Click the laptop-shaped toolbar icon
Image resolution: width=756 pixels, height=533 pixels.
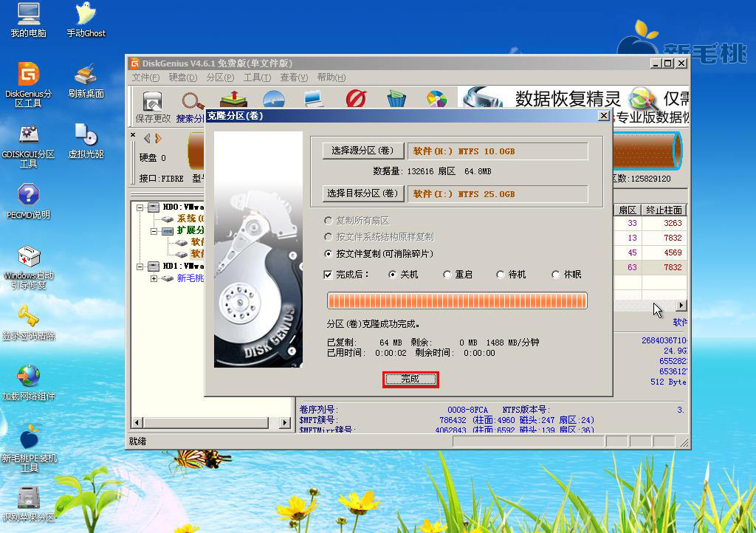313,99
